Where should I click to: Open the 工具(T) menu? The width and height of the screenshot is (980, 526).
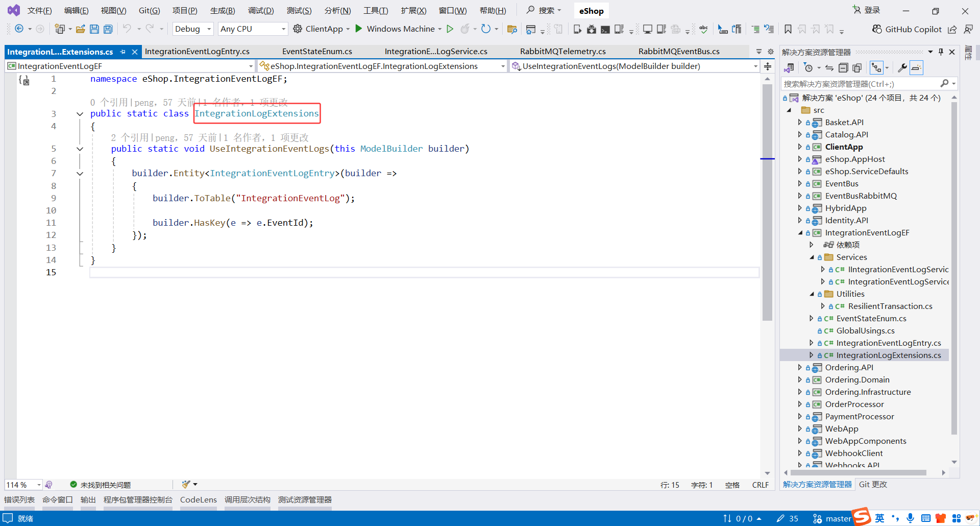376,11
